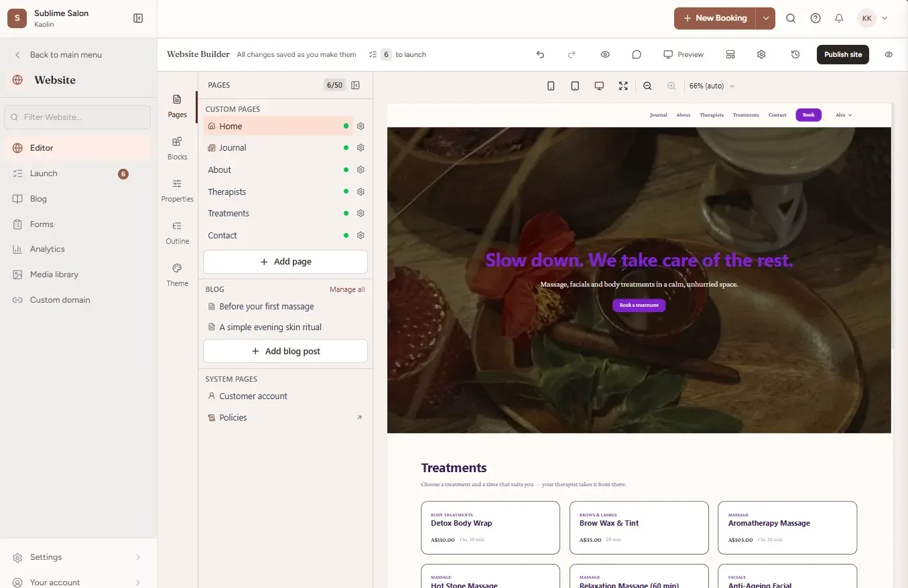908x588 pixels.
Task: Open search using the magnifier icon
Action: point(791,18)
